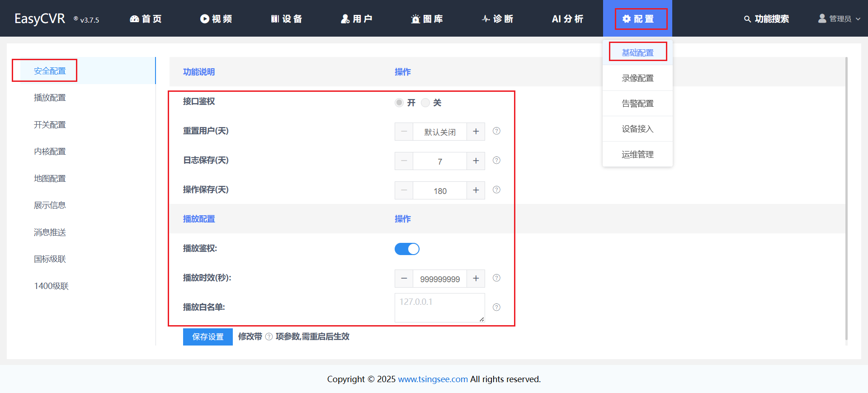The height and width of the screenshot is (393, 868).
Task: Show help for 日志保存(天)
Action: (496, 160)
